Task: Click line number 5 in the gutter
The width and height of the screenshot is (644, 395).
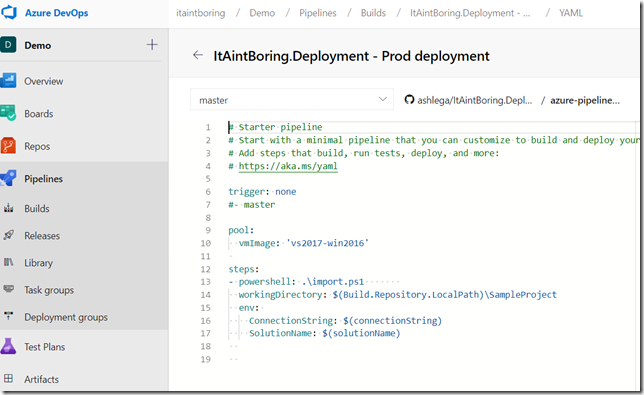Action: (x=208, y=179)
